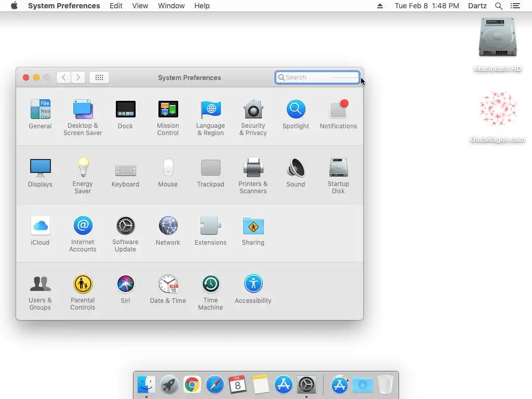Open iCloud preferences
The image size is (532, 399).
(x=40, y=231)
